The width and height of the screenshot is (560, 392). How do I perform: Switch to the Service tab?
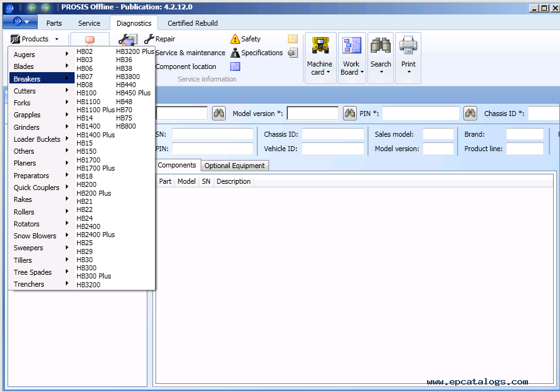(89, 23)
